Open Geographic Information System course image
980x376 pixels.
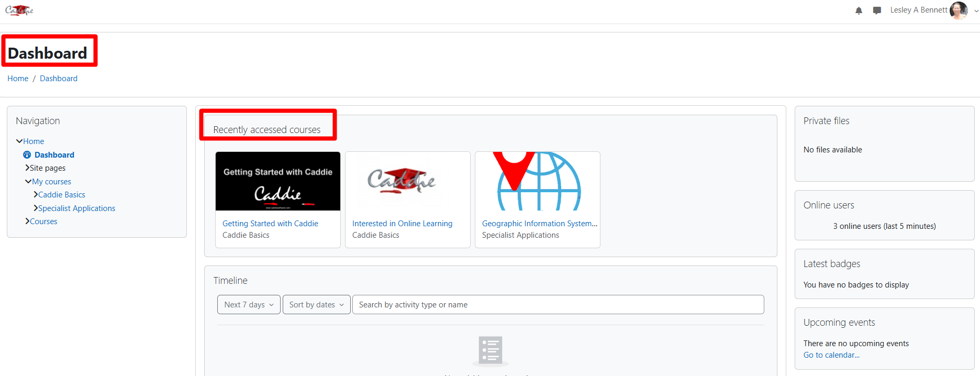point(538,181)
